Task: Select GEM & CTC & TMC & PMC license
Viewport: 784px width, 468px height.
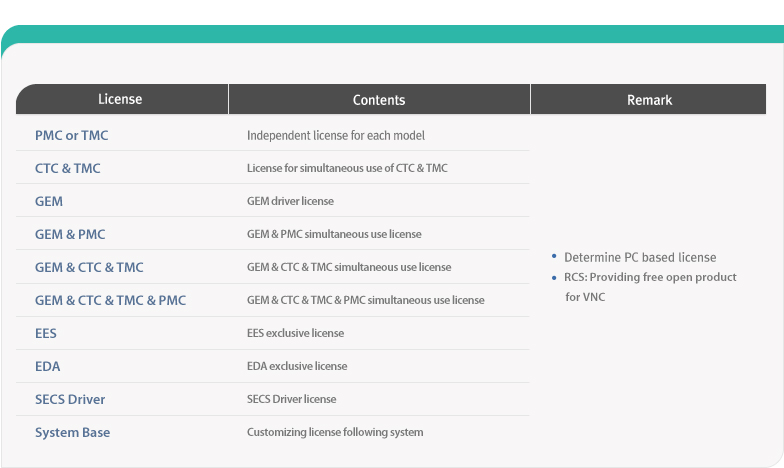Action: [110, 300]
